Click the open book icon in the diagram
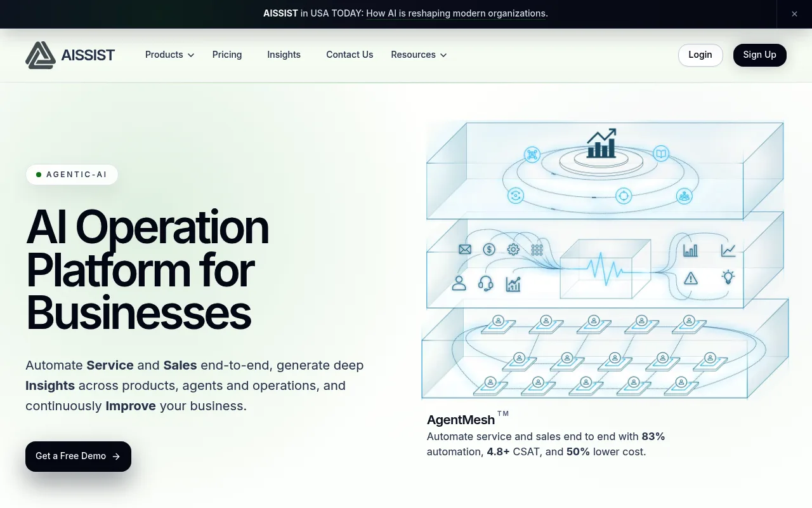The image size is (812, 508). tap(661, 154)
